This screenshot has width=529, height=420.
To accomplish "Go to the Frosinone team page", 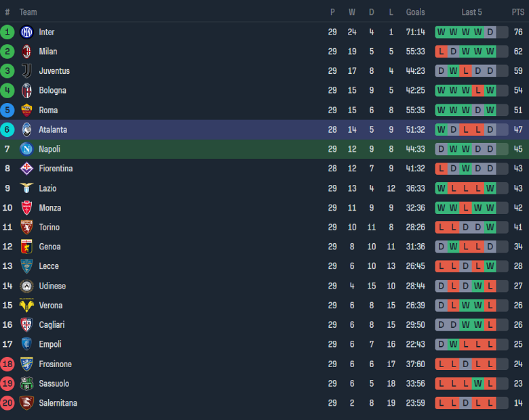I will pyautogui.click(x=56, y=364).
